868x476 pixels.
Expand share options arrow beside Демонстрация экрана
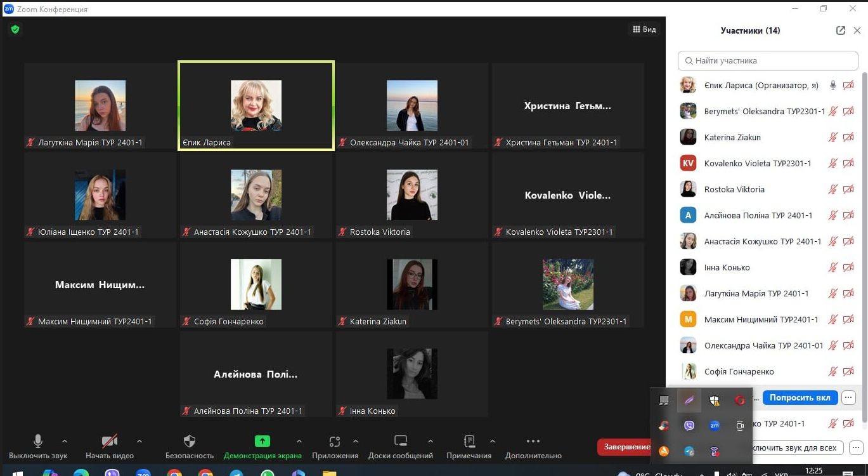click(299, 441)
